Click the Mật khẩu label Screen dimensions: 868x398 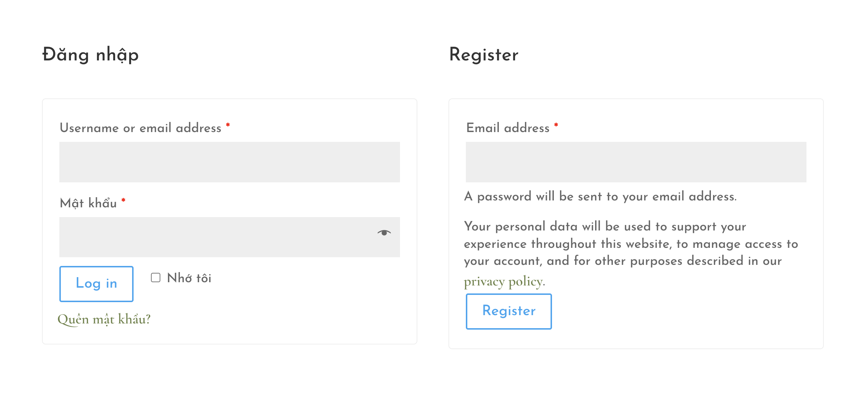(88, 203)
